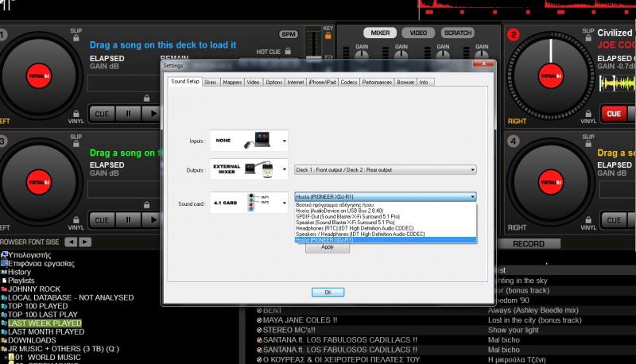Click the BPM button on deck 1
Screen dimensions: 636x364
(289, 34)
